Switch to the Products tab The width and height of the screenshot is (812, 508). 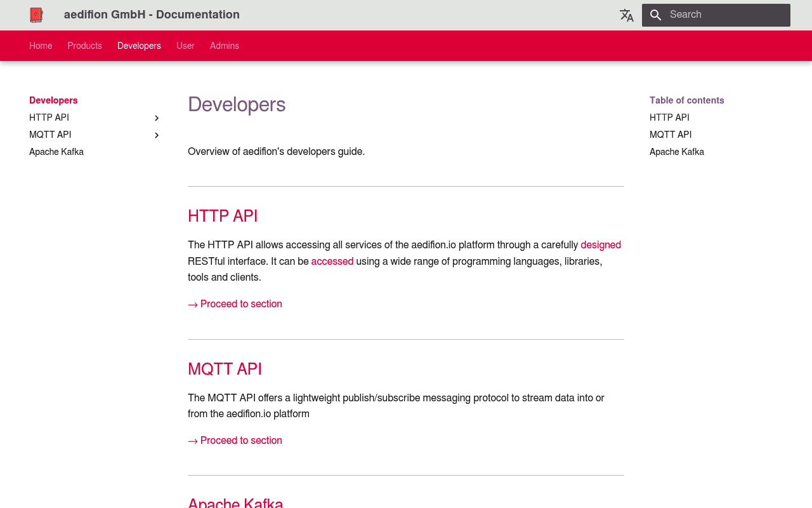tap(85, 46)
